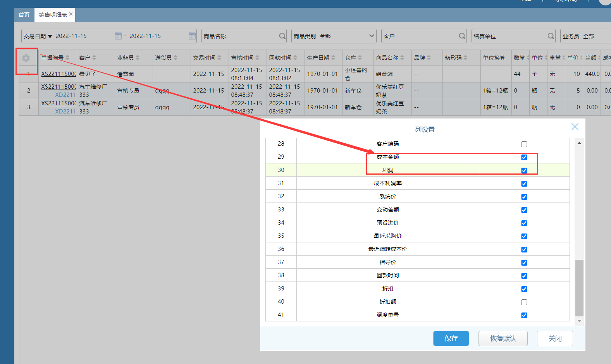Click search icon in 商品名称 field
Image resolution: width=611 pixels, height=364 pixels.
[x=282, y=36]
